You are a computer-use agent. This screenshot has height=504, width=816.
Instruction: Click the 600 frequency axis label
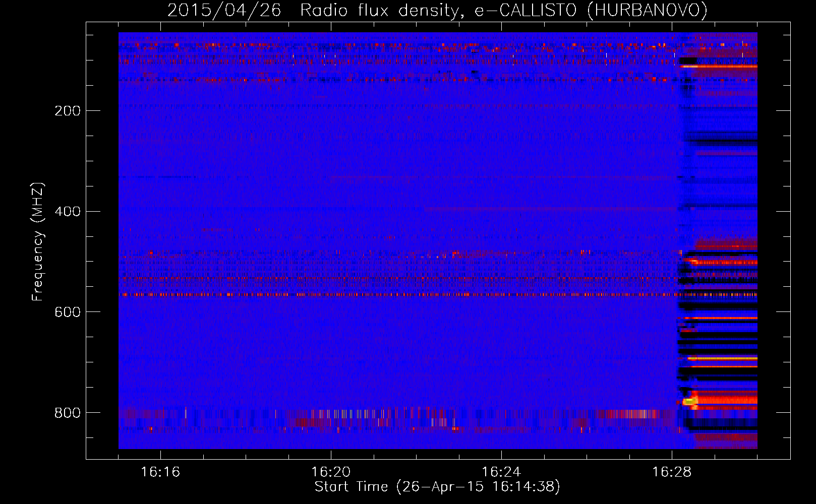pyautogui.click(x=68, y=312)
